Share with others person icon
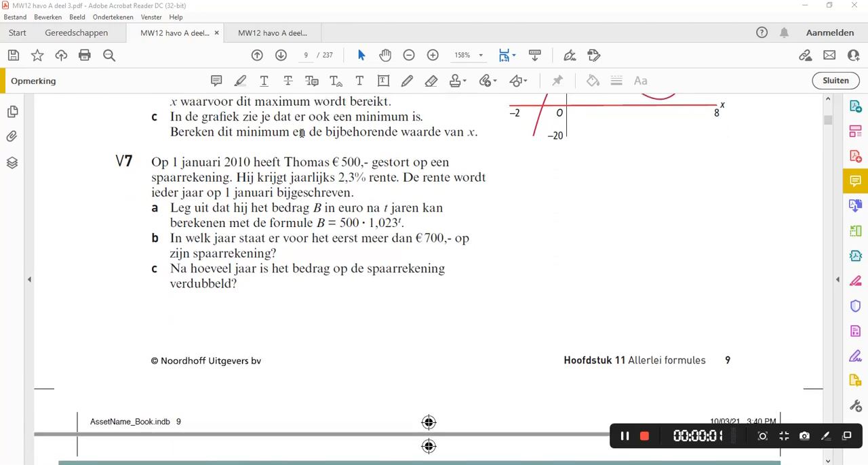This screenshot has height=465, width=868. (852, 56)
